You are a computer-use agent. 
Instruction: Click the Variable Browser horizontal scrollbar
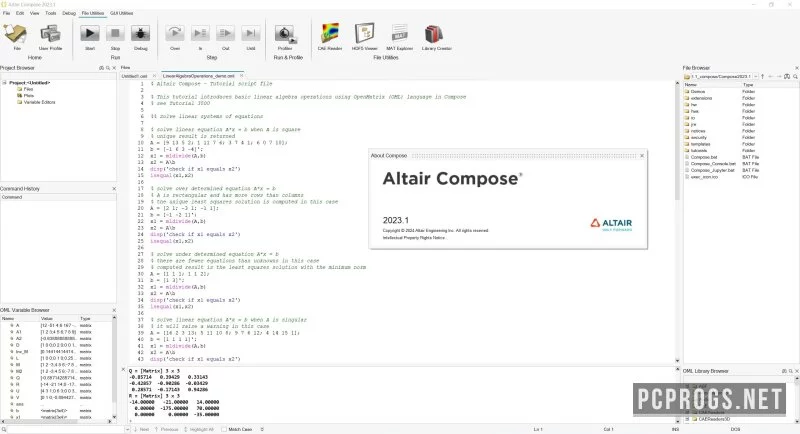(56, 421)
